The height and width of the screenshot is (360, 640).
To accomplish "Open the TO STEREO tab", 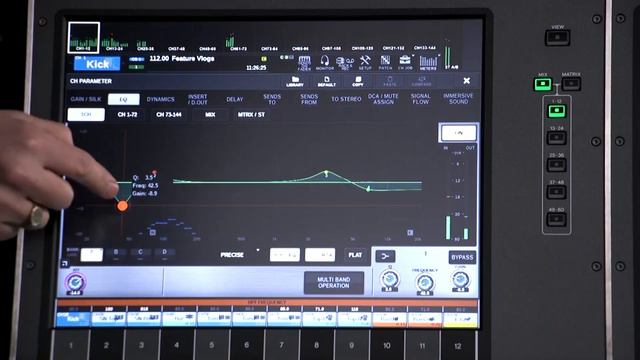I will pos(346,99).
